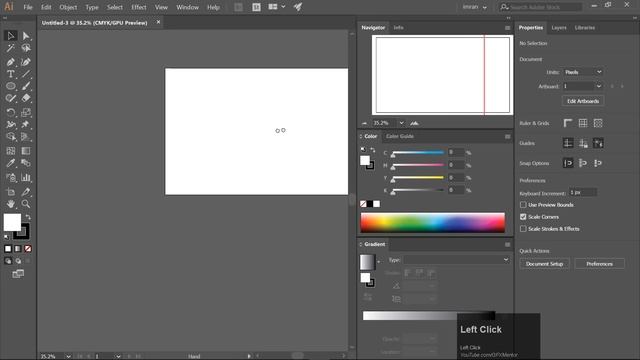The width and height of the screenshot is (640, 360).
Task: Toggle transparency grid in Ruler & Grids
Action: click(598, 123)
